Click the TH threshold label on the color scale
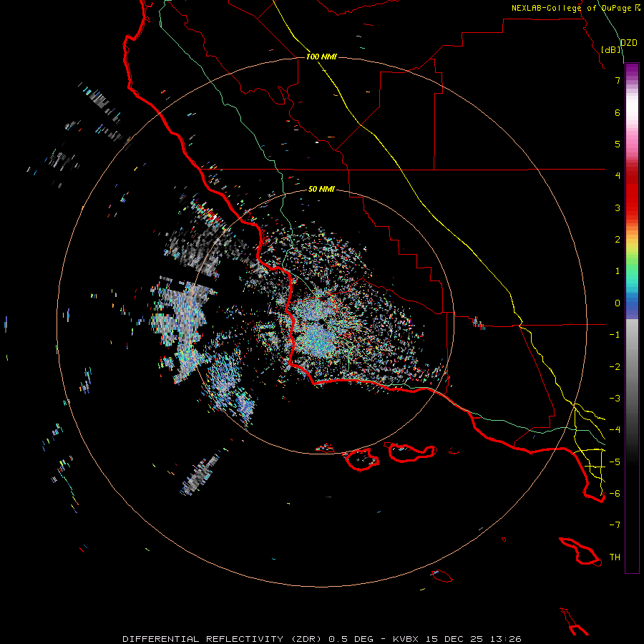 pos(615,557)
